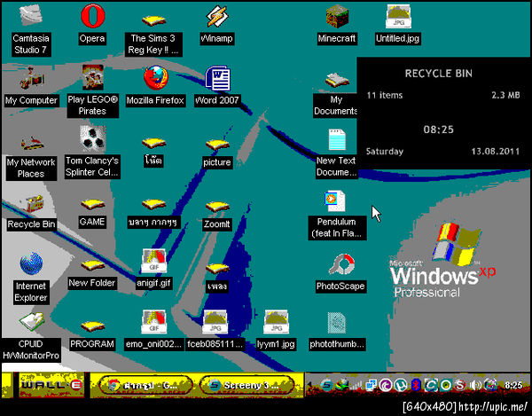Switch to Chrome taskbar window button
Viewport: 532px width, 416px height.
146,385
